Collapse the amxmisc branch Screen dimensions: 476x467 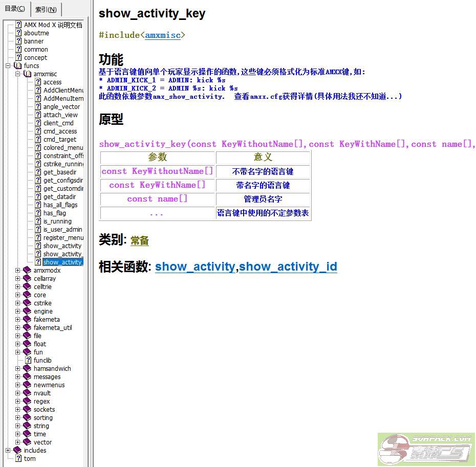coord(17,74)
